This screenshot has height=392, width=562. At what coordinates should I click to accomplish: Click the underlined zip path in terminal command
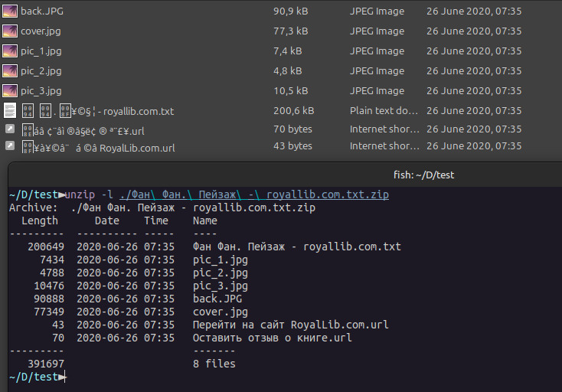[254, 194]
